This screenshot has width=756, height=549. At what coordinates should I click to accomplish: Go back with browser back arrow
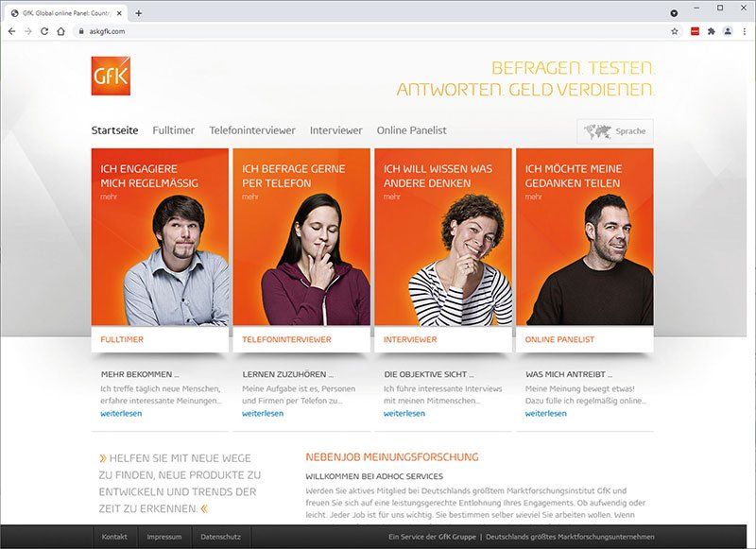[x=12, y=31]
